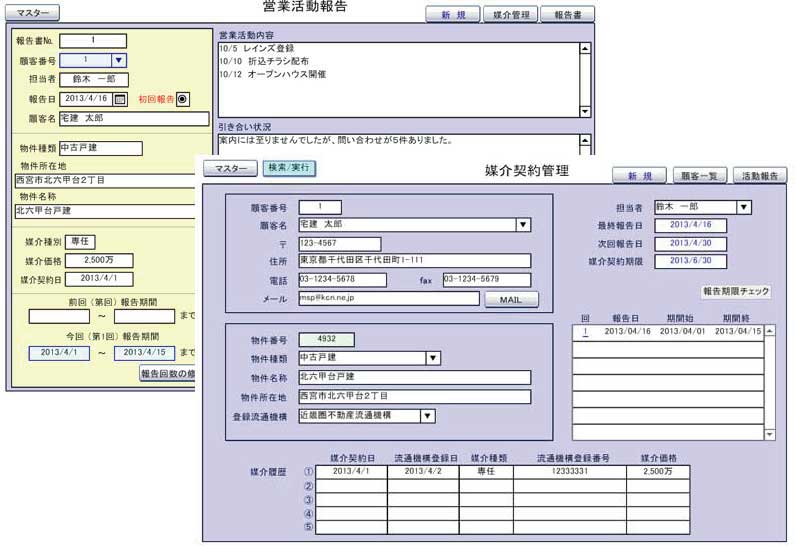The width and height of the screenshot is (795, 546).
Task: Click the MAIL button
Action: click(x=511, y=300)
